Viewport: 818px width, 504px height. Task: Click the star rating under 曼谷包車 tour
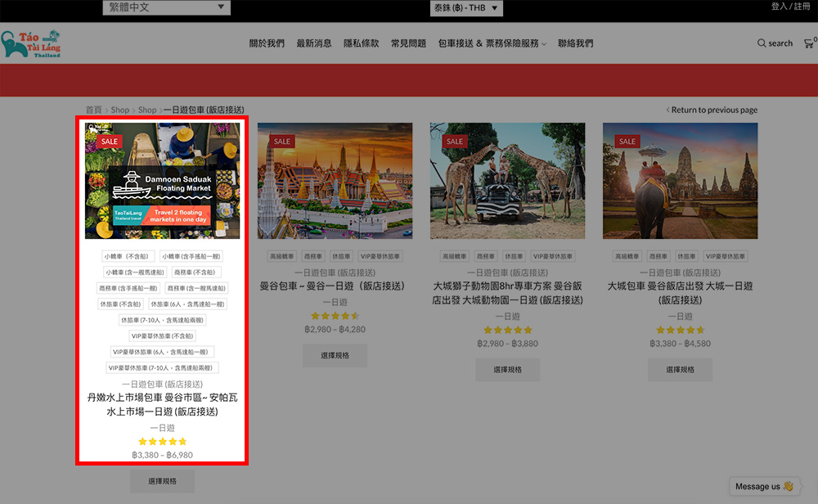coord(335,316)
